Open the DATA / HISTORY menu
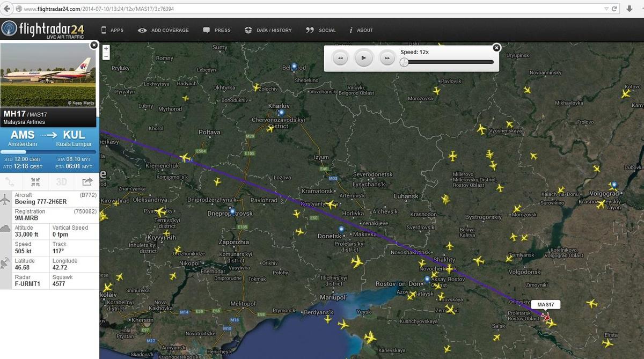The image size is (644, 359). pyautogui.click(x=268, y=30)
